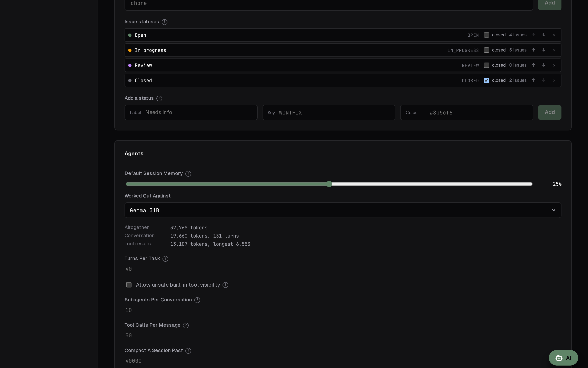The image size is (588, 368).
Task: Click the Open status name
Action: coord(140,35)
